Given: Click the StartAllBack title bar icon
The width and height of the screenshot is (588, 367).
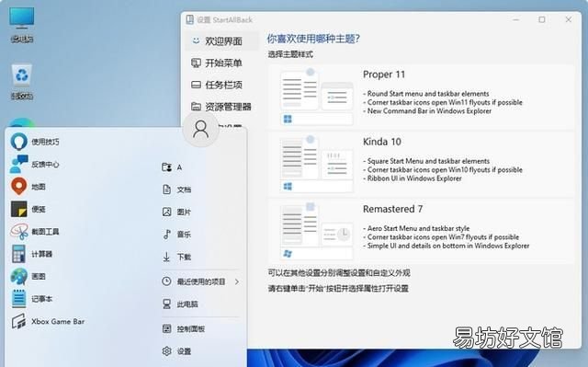Looking at the screenshot, I should pyautogui.click(x=190, y=19).
